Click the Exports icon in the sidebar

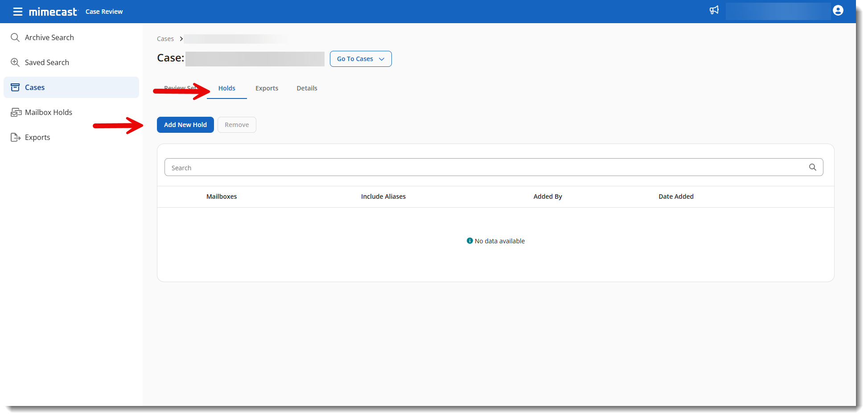[x=16, y=137]
